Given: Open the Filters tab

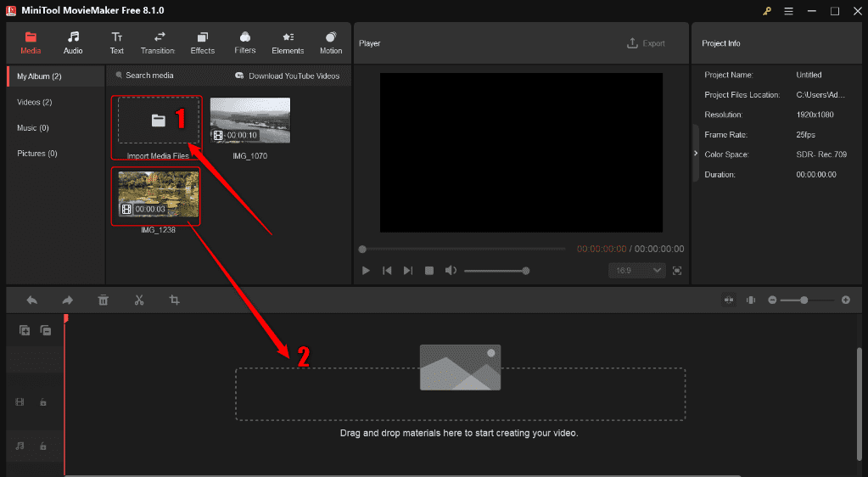Looking at the screenshot, I should click(244, 43).
